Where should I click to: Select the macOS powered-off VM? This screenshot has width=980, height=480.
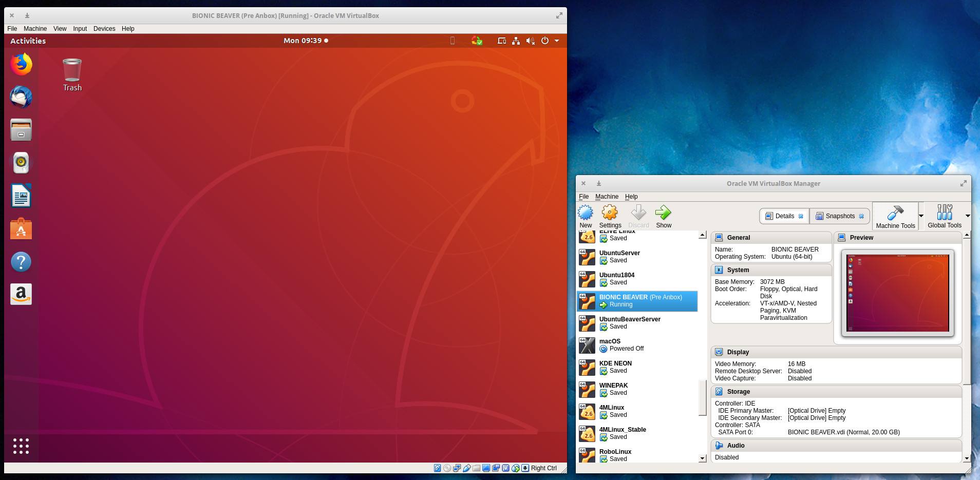coord(637,345)
